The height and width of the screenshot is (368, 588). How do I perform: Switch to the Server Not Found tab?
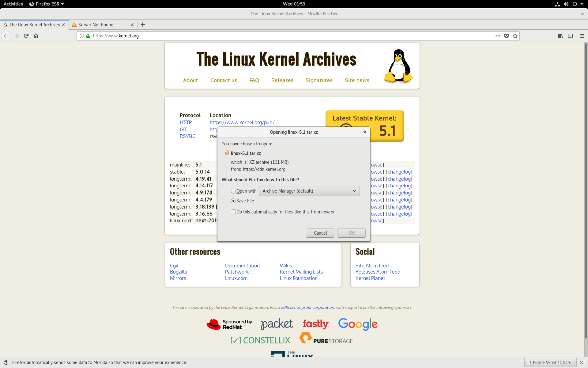[103, 25]
